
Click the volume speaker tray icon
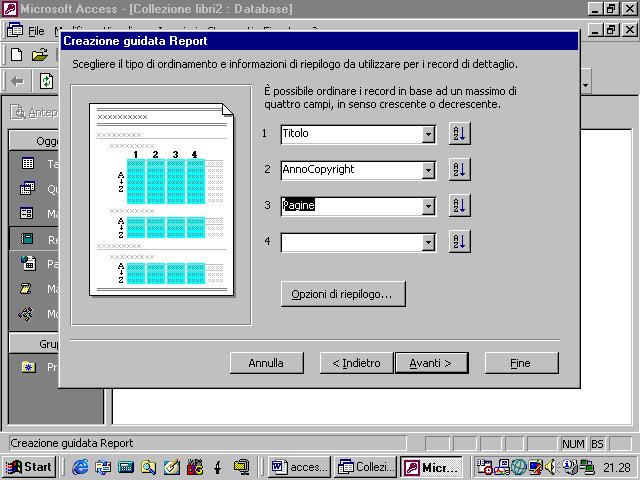[x=550, y=467]
